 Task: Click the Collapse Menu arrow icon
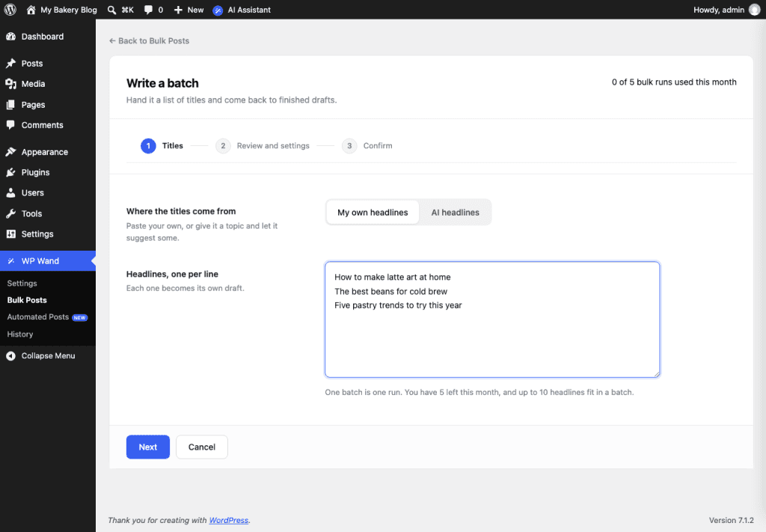point(10,355)
